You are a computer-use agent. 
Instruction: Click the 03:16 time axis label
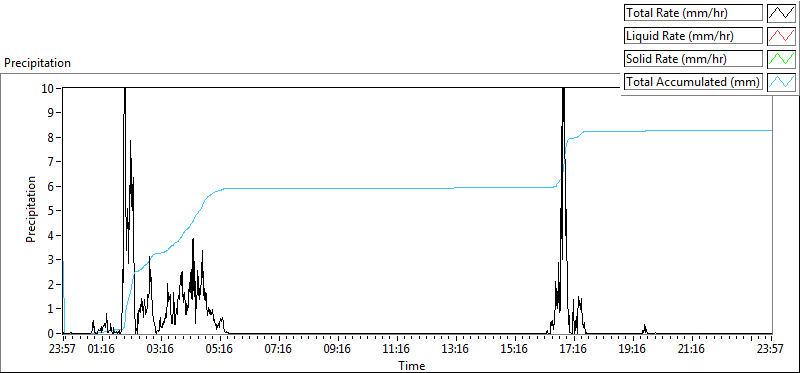click(x=161, y=350)
